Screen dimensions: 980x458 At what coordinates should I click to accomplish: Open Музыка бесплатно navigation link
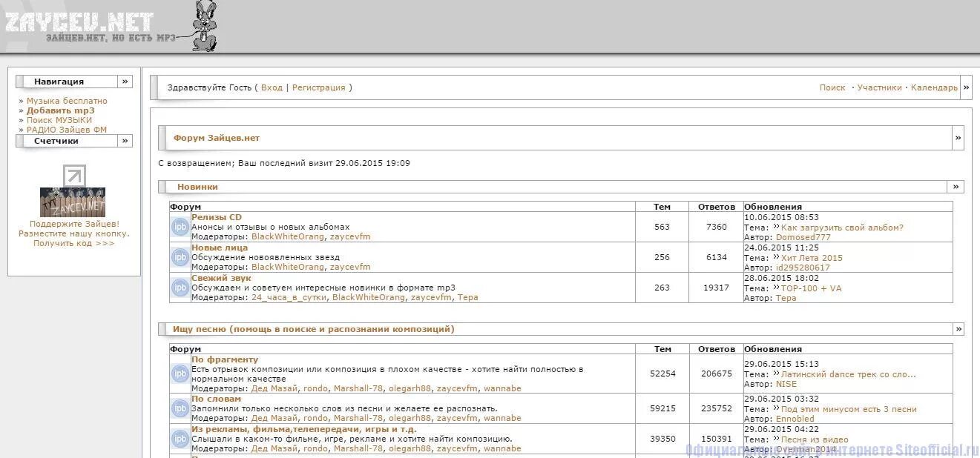click(x=67, y=101)
